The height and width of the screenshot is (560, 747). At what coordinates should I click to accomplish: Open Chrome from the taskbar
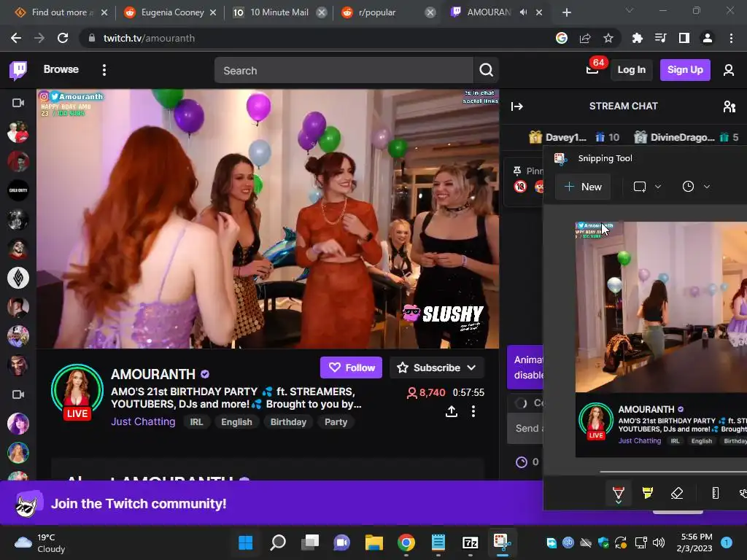pos(406,542)
